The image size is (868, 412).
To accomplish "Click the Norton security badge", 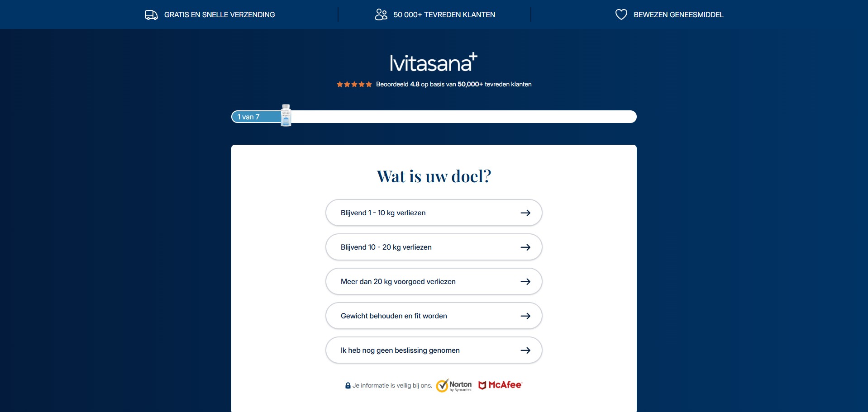I will pyautogui.click(x=454, y=386).
